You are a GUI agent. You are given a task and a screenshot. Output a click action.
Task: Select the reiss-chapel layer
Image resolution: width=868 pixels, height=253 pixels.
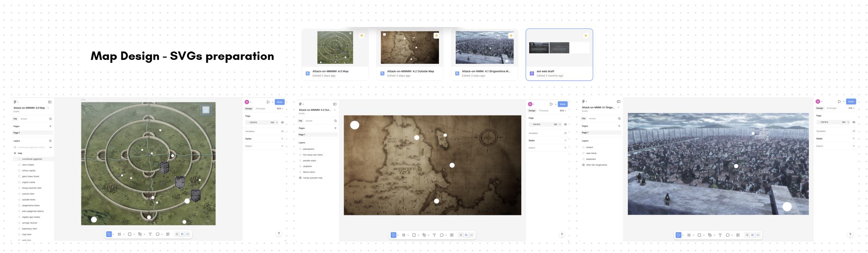28,165
